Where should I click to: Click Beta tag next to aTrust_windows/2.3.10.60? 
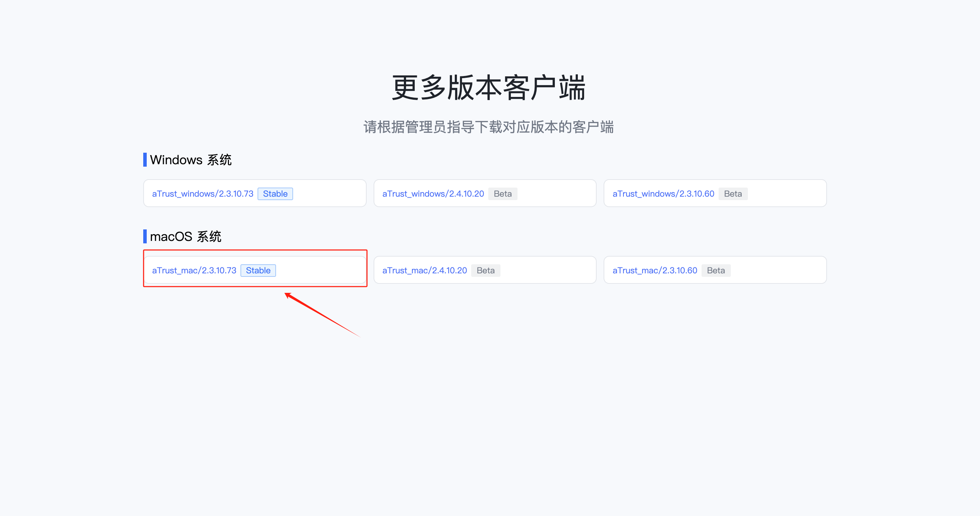point(733,194)
